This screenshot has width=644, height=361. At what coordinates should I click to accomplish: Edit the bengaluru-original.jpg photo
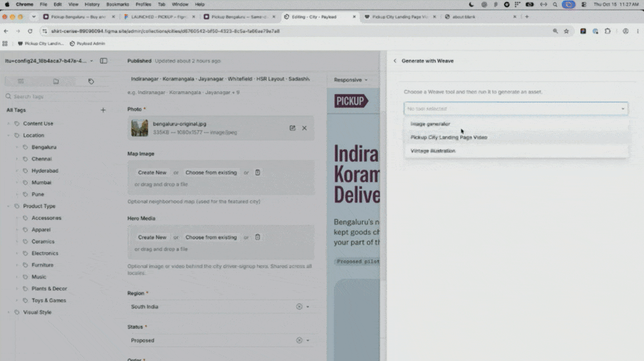coord(292,128)
